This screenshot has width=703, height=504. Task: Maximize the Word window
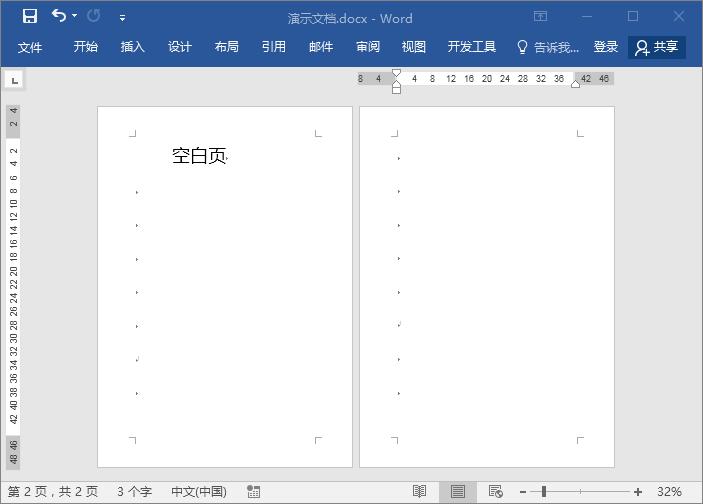pyautogui.click(x=633, y=17)
